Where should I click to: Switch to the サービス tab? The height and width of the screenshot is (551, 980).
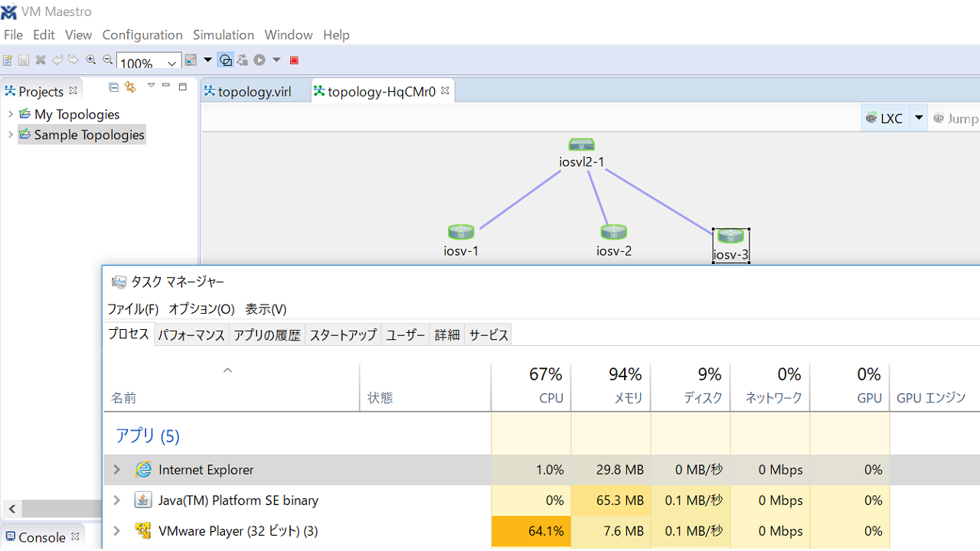(488, 335)
